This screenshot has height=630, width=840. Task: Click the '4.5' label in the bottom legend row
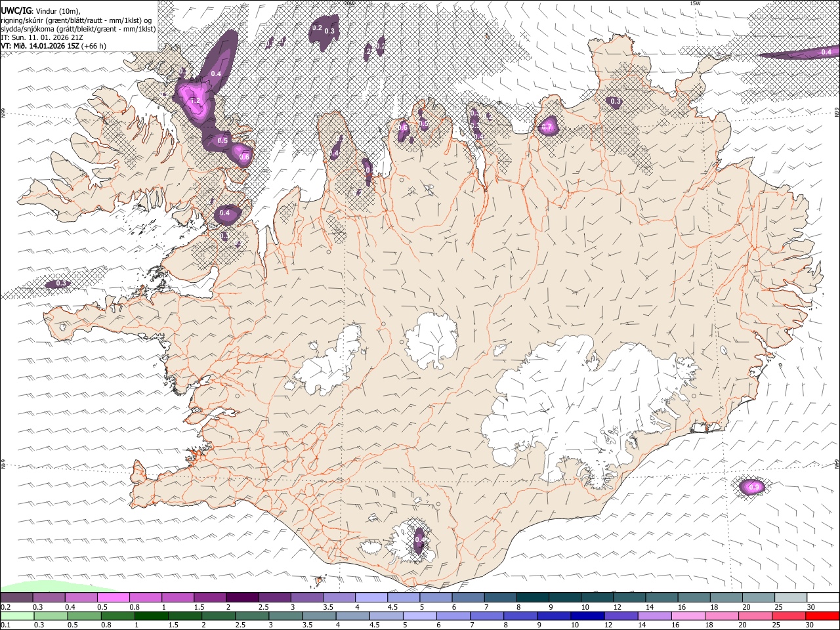373,625
